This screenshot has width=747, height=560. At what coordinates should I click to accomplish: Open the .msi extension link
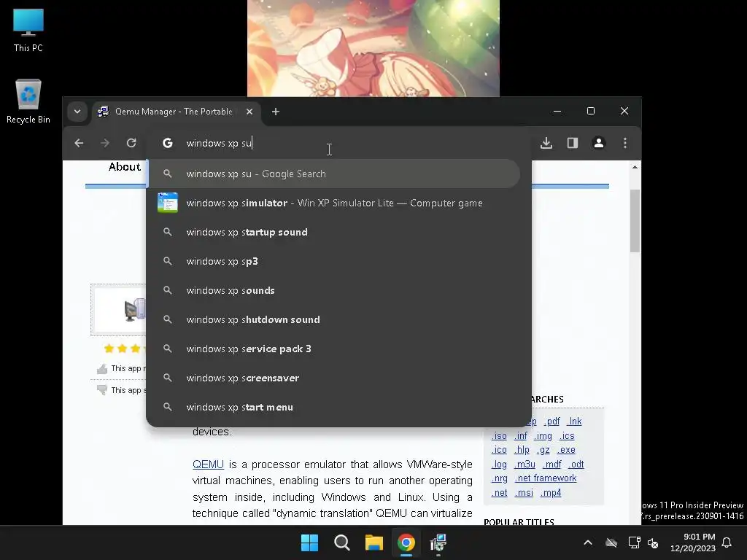(x=524, y=493)
